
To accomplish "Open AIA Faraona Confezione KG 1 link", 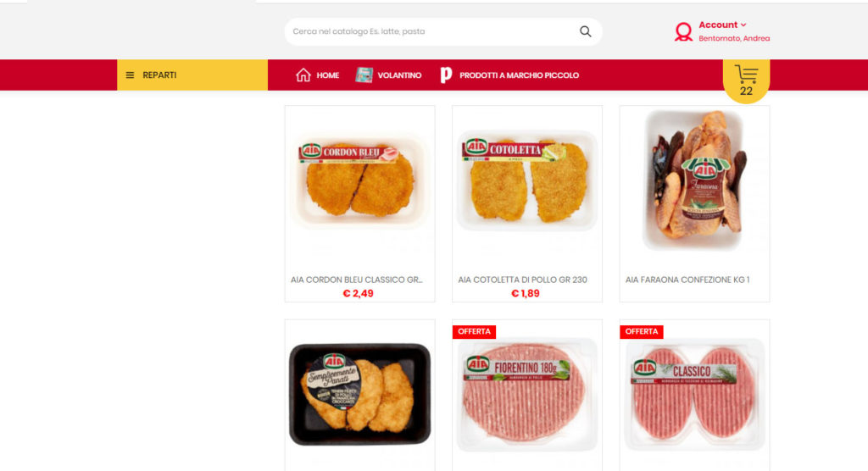I will (x=687, y=280).
